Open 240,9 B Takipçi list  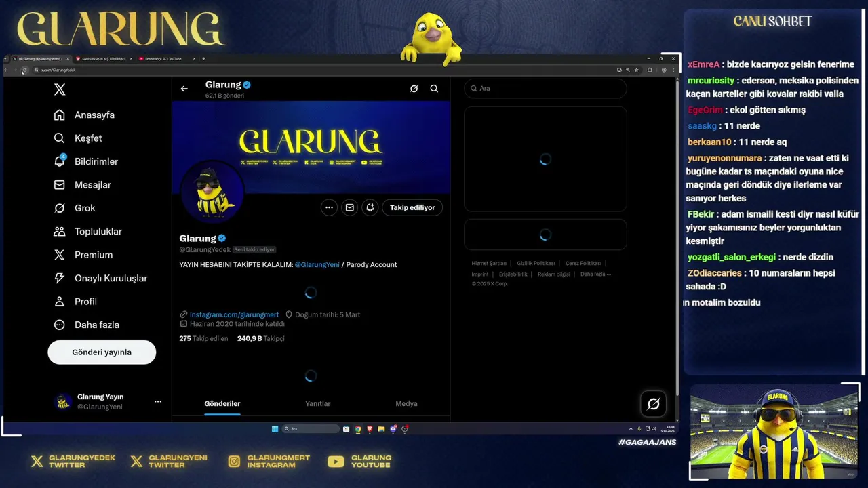click(261, 339)
